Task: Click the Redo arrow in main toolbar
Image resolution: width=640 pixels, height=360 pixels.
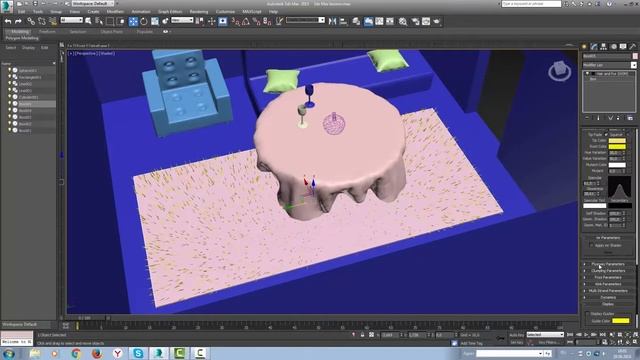Action: click(18, 21)
